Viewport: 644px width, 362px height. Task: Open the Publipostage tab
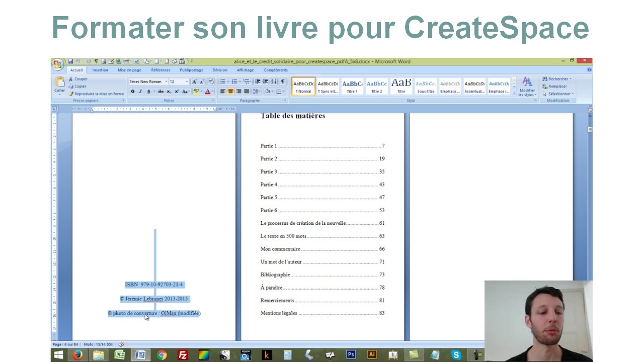pos(192,70)
